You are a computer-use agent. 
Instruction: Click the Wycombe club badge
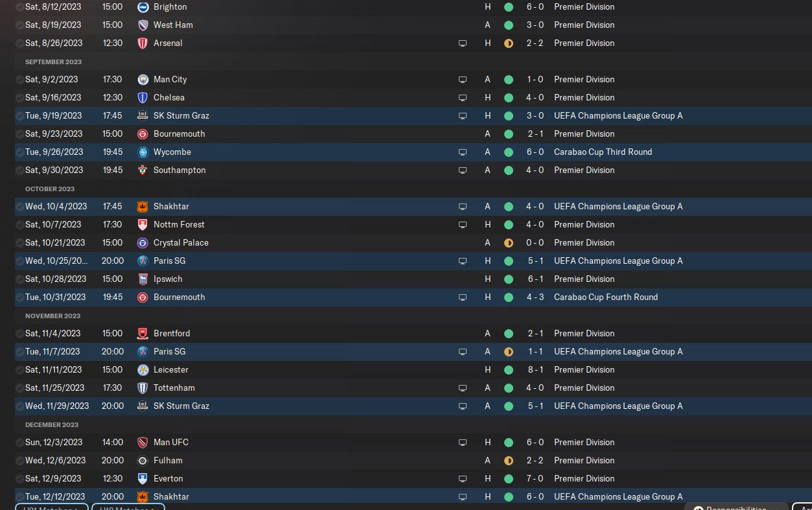coord(143,152)
